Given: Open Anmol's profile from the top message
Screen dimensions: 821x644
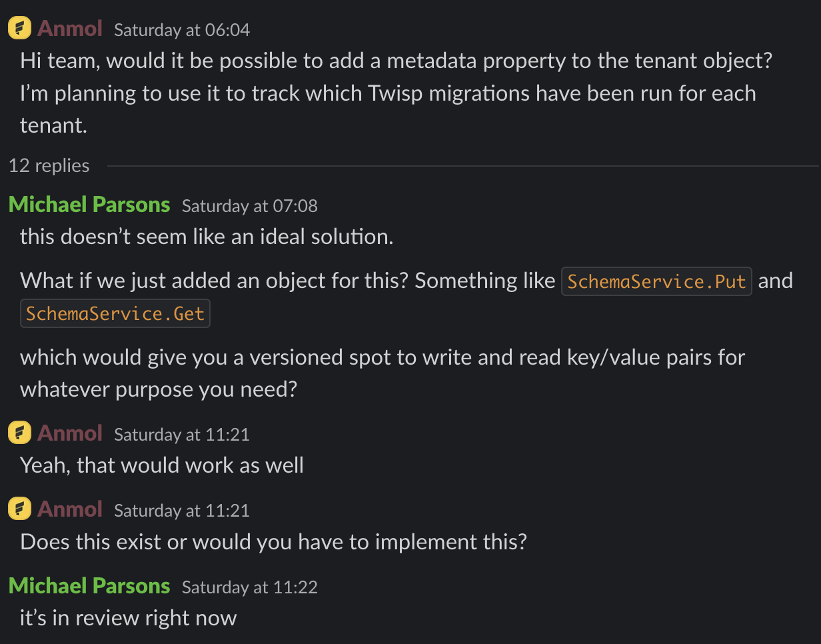Looking at the screenshot, I should (x=69, y=29).
